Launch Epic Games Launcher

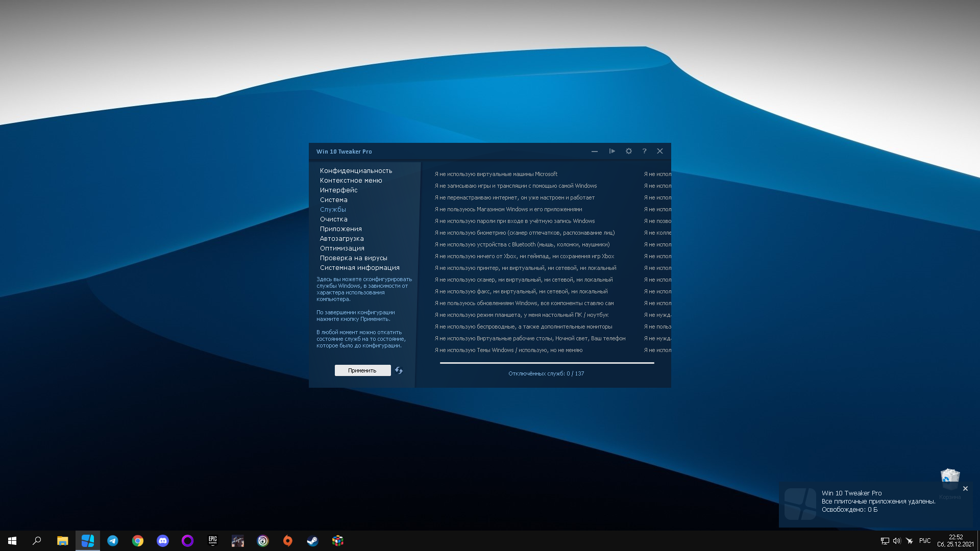point(213,541)
